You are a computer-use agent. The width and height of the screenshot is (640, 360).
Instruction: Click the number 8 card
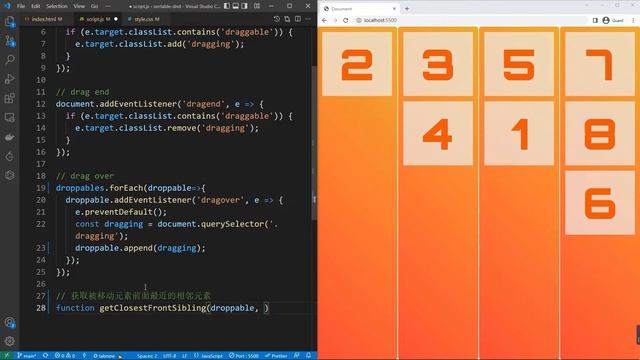600,133
